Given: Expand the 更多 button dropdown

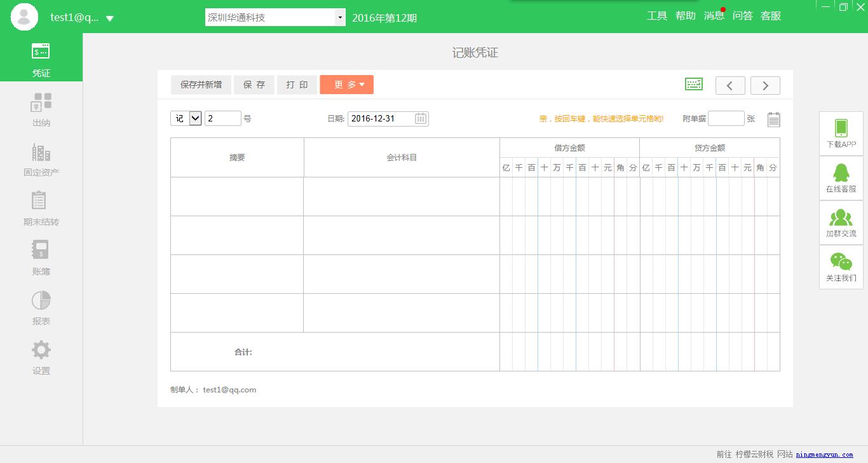Looking at the screenshot, I should pos(347,84).
